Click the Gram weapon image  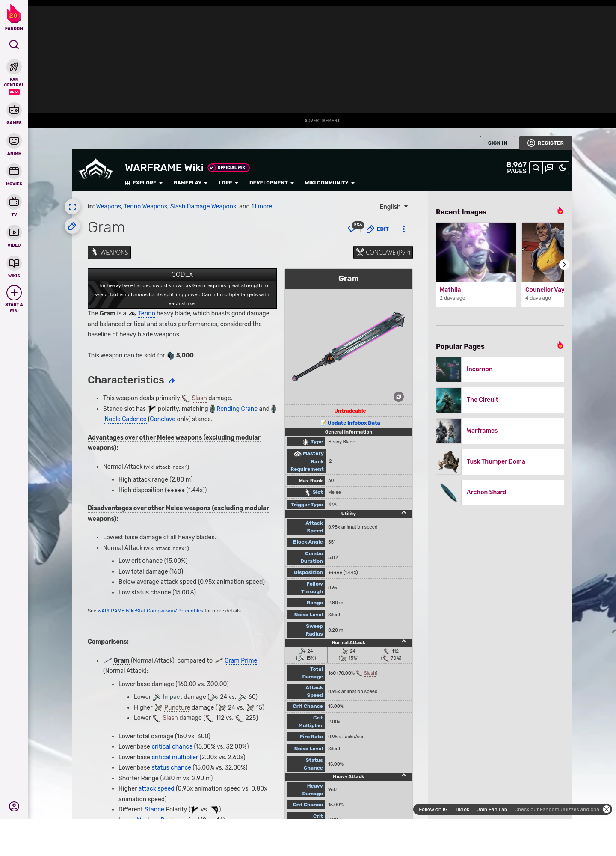click(349, 347)
